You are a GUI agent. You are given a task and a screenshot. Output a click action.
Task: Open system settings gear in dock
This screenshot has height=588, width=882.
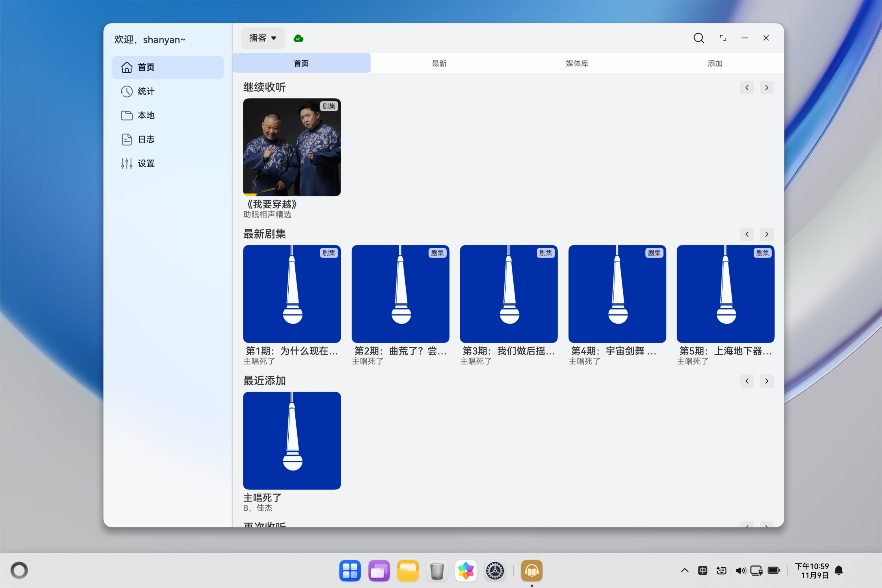pos(495,571)
